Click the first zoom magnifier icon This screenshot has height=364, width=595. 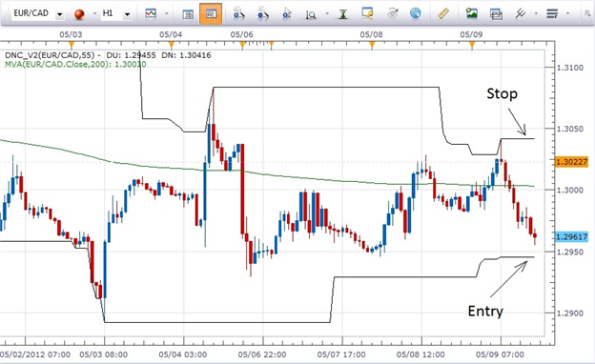pyautogui.click(x=239, y=13)
